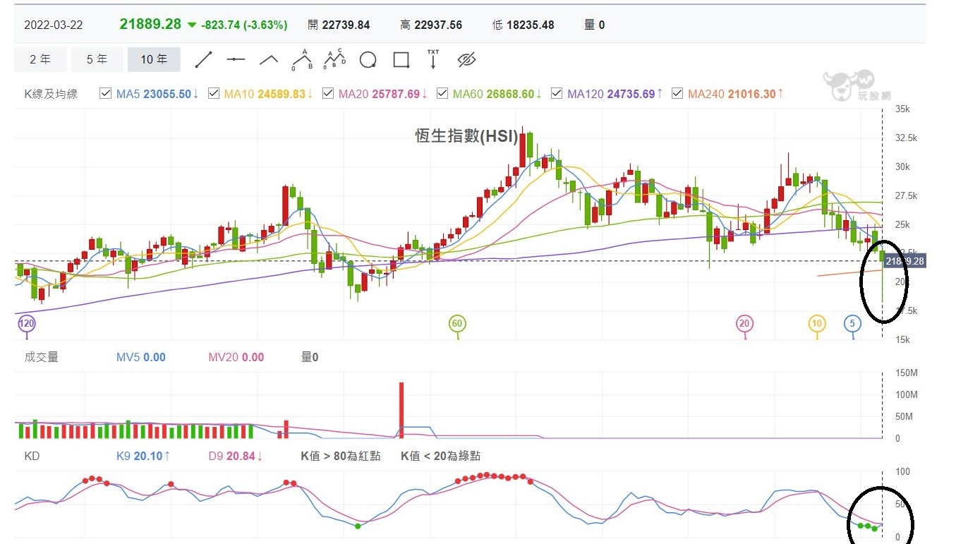Image resolution: width=980 pixels, height=544 pixels.
Task: Select the horizontal line drawing tool
Action: point(236,60)
